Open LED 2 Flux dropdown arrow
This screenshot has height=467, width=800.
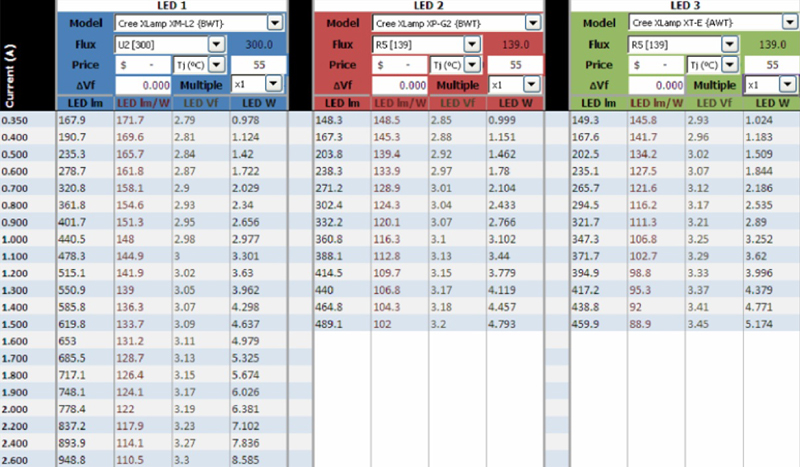pyautogui.click(x=472, y=44)
